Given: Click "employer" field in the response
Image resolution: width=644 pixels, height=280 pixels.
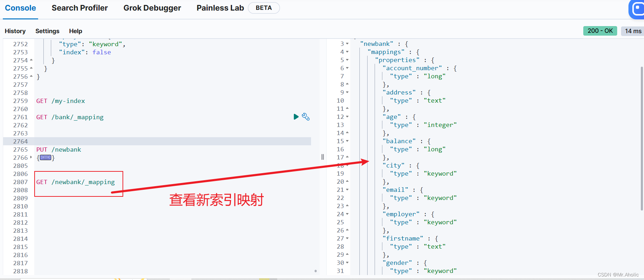Looking at the screenshot, I should coord(401,214).
